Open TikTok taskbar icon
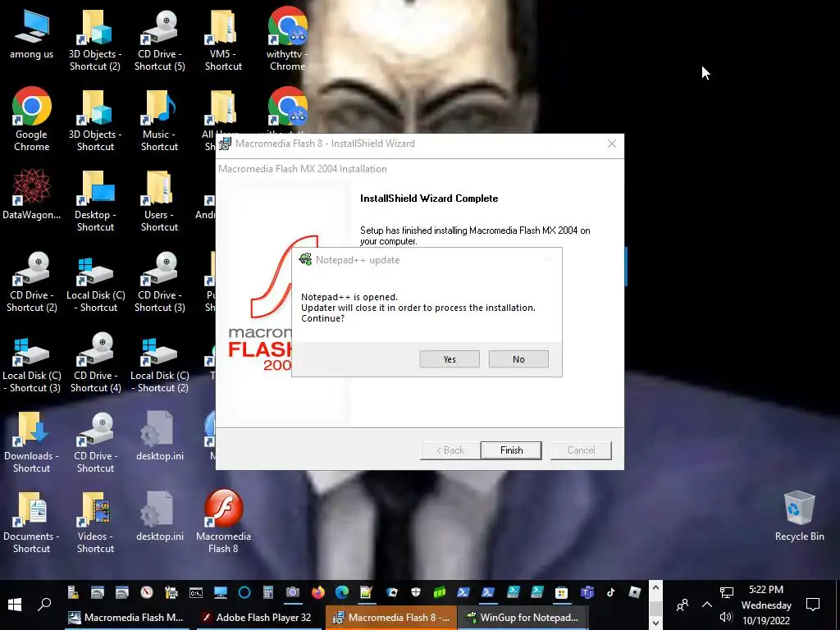Viewport: 840px width, 630px height. coord(610,592)
